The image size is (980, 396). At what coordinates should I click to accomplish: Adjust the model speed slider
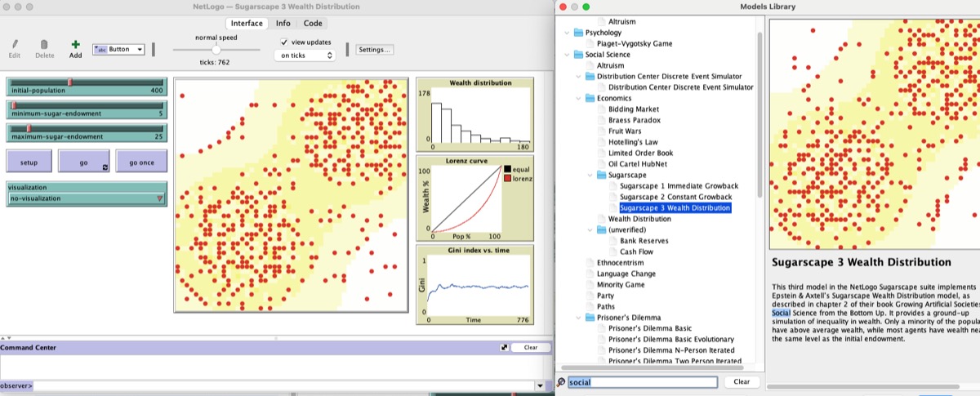pos(216,50)
